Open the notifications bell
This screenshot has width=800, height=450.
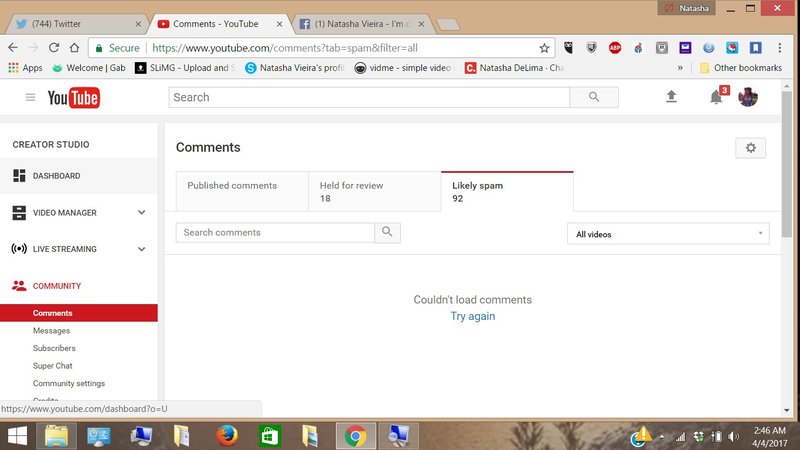click(x=716, y=97)
